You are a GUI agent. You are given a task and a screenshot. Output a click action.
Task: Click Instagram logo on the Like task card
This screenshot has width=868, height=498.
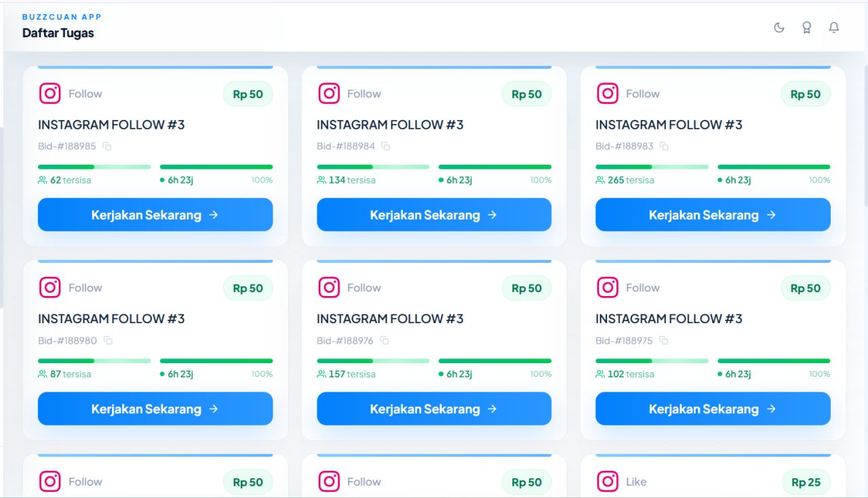click(x=608, y=482)
